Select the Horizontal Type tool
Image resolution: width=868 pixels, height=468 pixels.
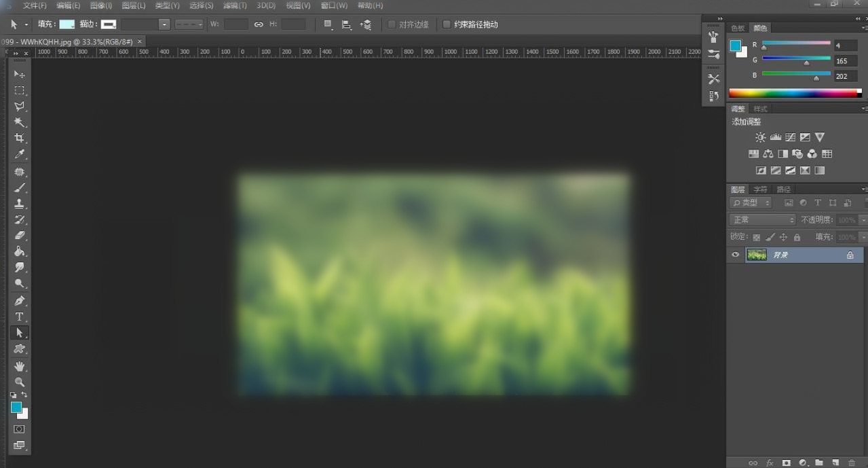tap(19, 317)
